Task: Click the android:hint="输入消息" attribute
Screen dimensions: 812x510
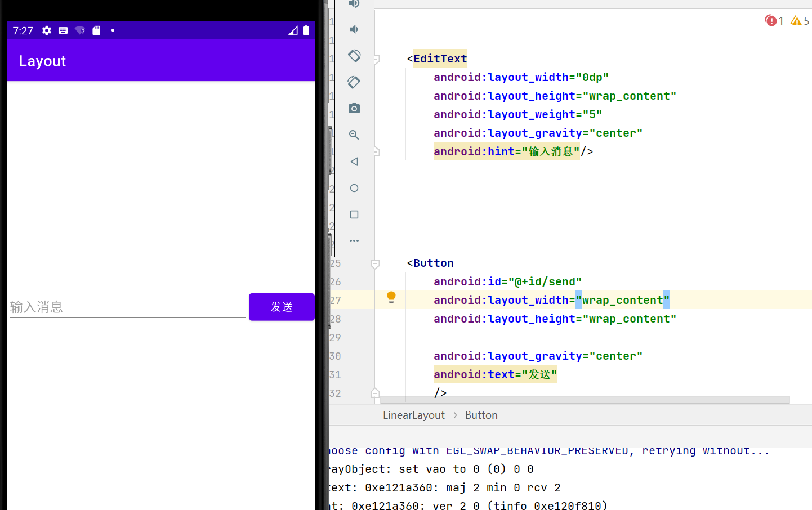Action: tap(507, 151)
